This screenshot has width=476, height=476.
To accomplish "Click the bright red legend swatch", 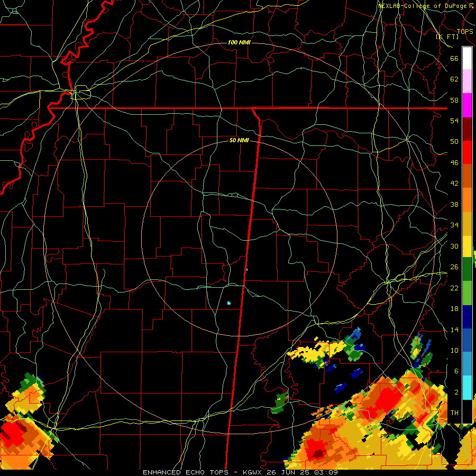I will [x=467, y=152].
